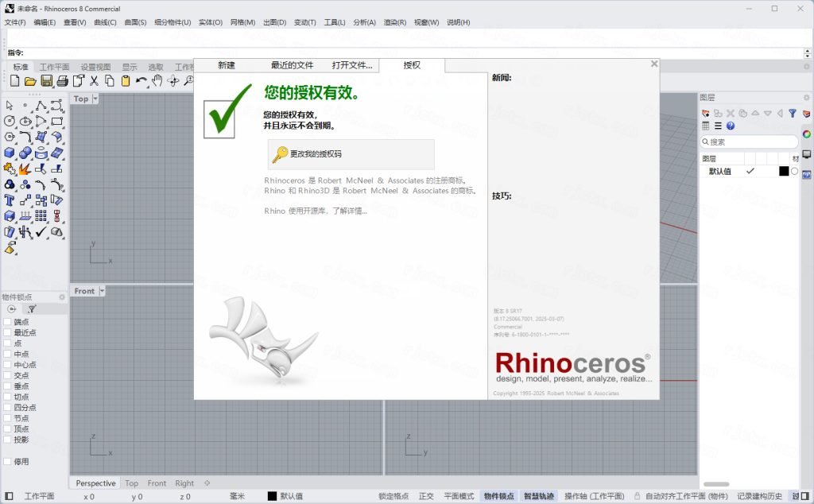Image resolution: width=814 pixels, height=504 pixels.
Task: Click the key icon change license button
Action: [x=351, y=154]
